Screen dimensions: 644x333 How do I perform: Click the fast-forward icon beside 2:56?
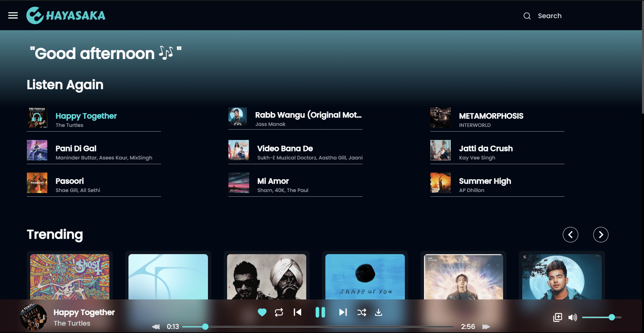click(x=486, y=327)
